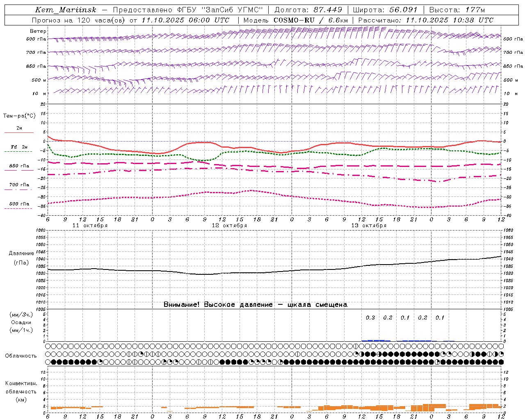The image size is (525, 420).
Task: Select the Давление pressure panel label
Action: [x=21, y=253]
